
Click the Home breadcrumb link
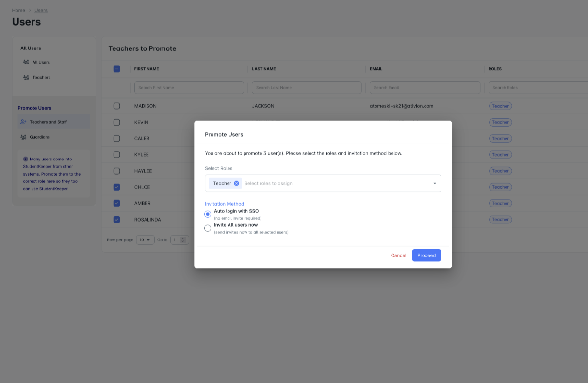[x=18, y=10]
